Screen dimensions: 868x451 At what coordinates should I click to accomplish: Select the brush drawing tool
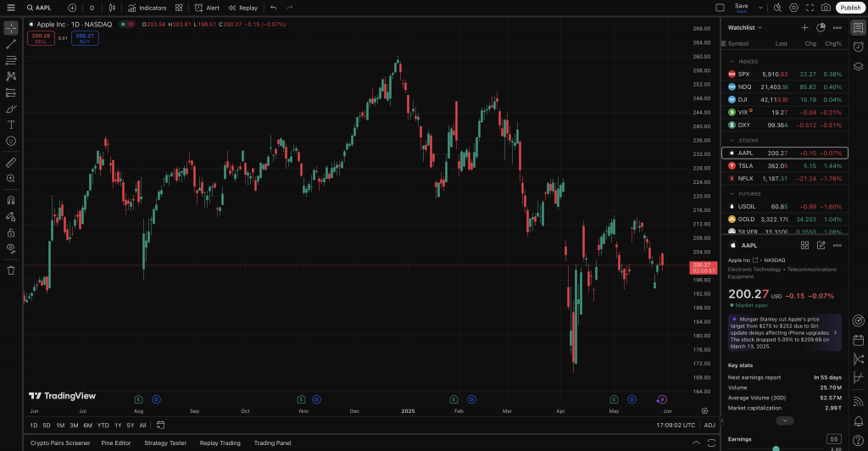11,109
